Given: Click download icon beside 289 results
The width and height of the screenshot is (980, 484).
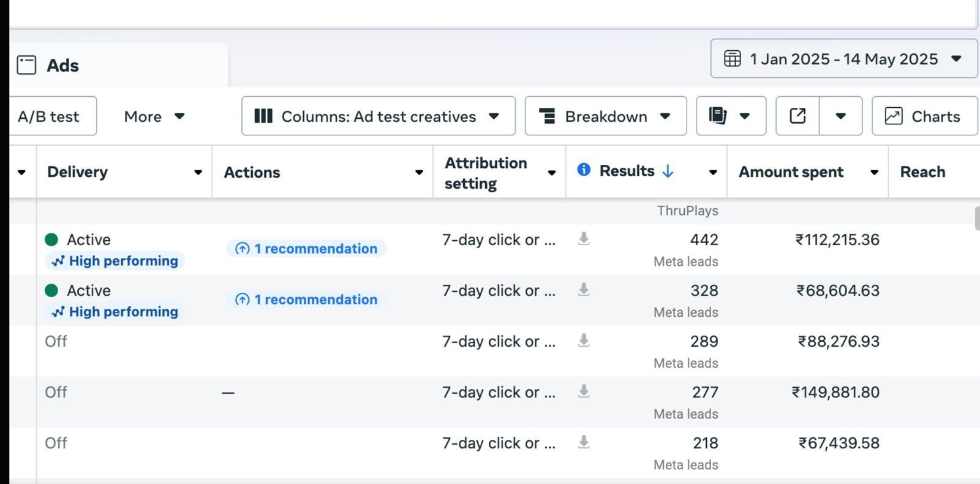Looking at the screenshot, I should coord(584,341).
